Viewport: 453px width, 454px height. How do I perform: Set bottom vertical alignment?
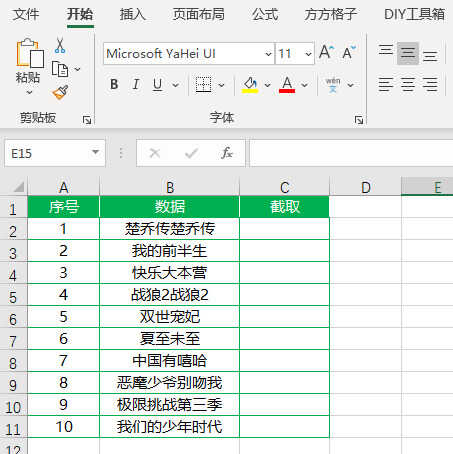pos(430,56)
